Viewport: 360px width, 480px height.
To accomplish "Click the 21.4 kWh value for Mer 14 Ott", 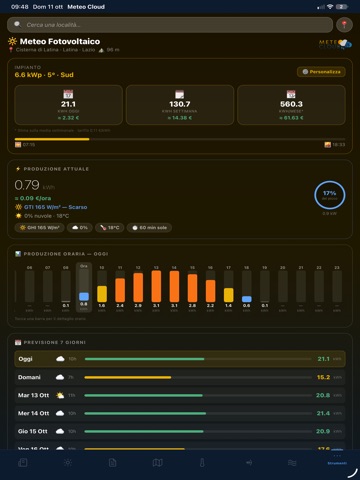I will 323,413.
